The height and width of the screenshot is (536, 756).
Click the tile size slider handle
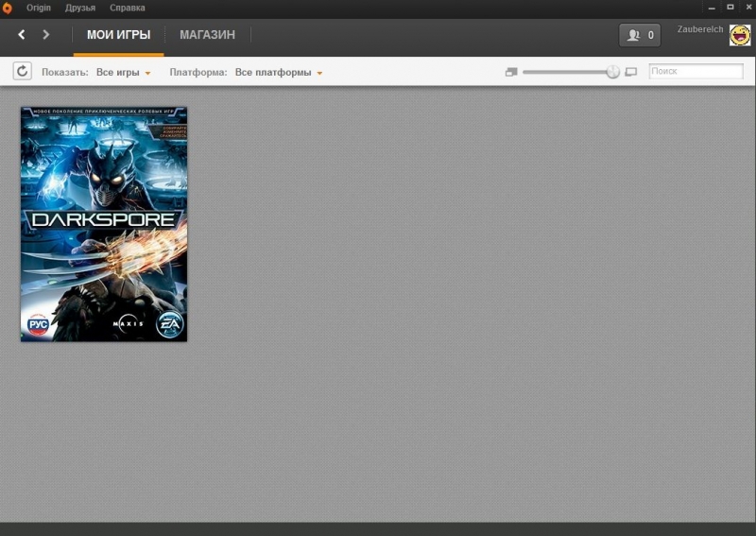pos(612,72)
